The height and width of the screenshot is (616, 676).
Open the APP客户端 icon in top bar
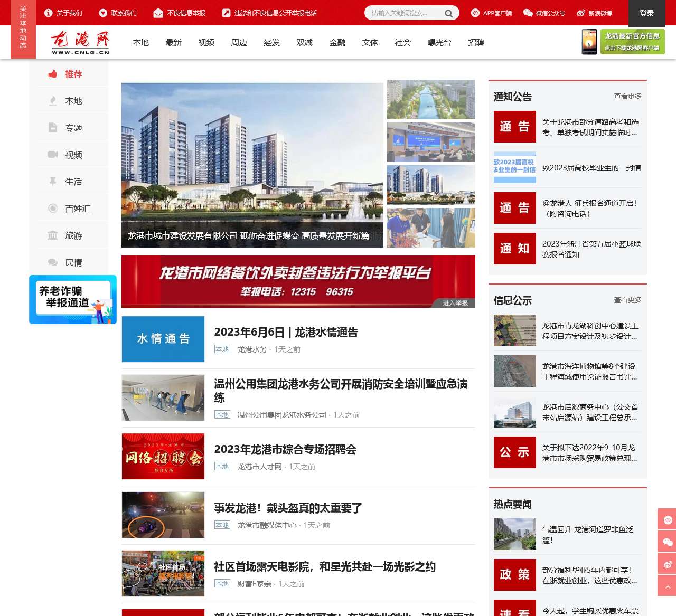(475, 13)
